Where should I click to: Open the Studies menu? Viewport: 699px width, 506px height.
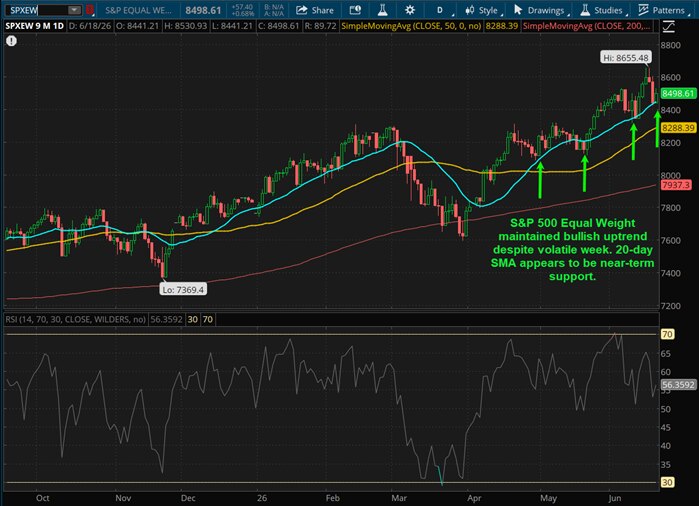point(603,10)
